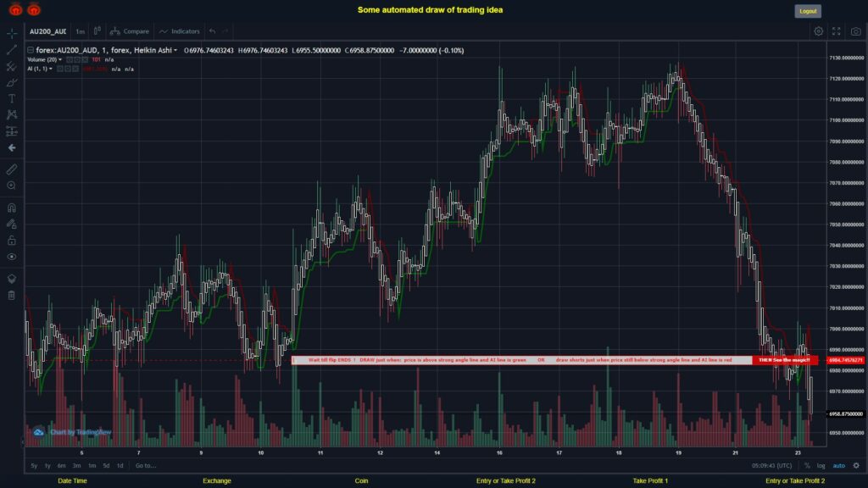This screenshot has width=868, height=488.
Task: Collapse the legend with the minus box
Action: [x=31, y=50]
